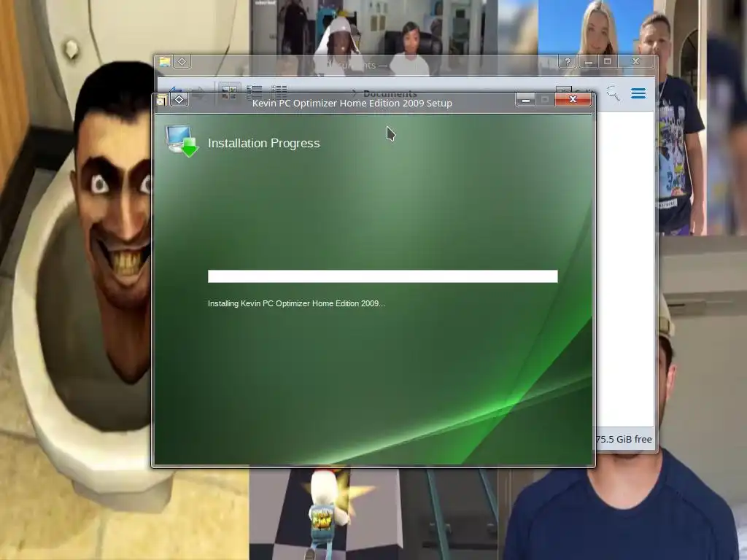The image size is (747, 560).
Task: Close the Kevin PC Optimizer Setup window
Action: pyautogui.click(x=573, y=99)
